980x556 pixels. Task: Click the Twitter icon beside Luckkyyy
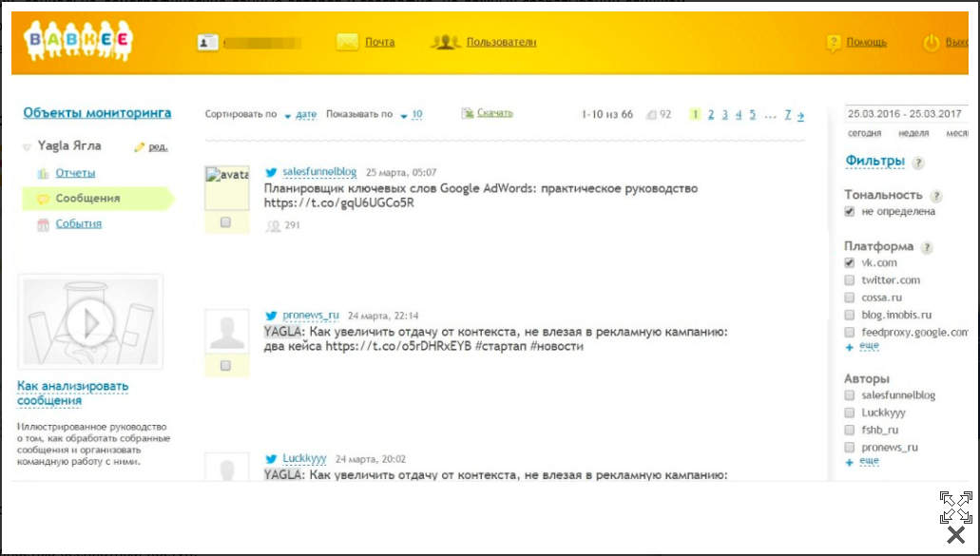coord(271,458)
